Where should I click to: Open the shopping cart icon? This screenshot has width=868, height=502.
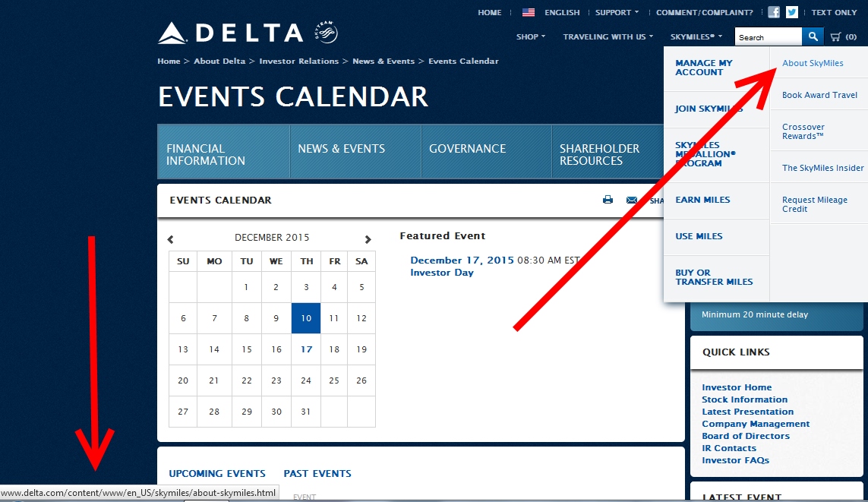coord(836,36)
